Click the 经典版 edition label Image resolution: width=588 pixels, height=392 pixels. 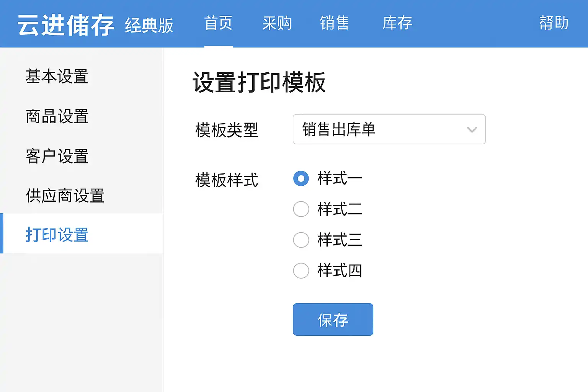[149, 26]
